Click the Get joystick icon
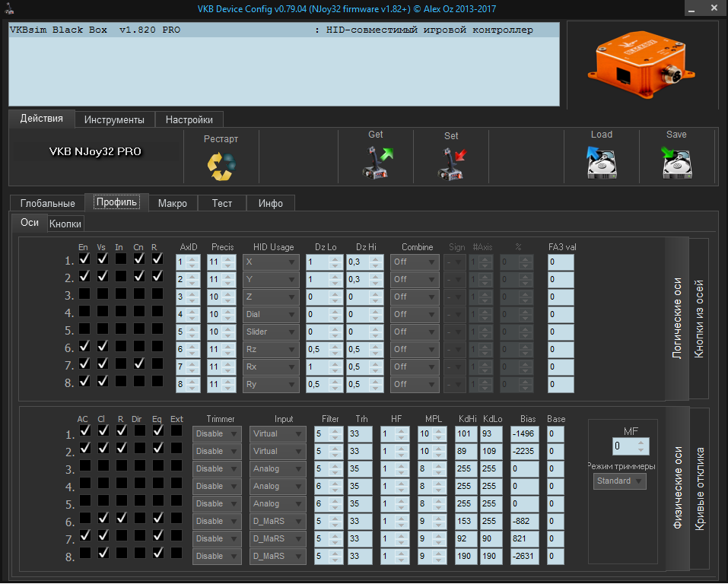This screenshot has height=584, width=728. coord(377,162)
